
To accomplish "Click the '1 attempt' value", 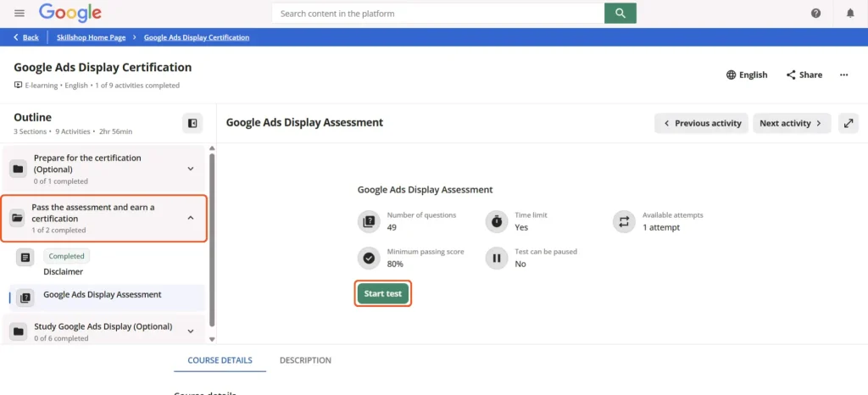I will (661, 227).
